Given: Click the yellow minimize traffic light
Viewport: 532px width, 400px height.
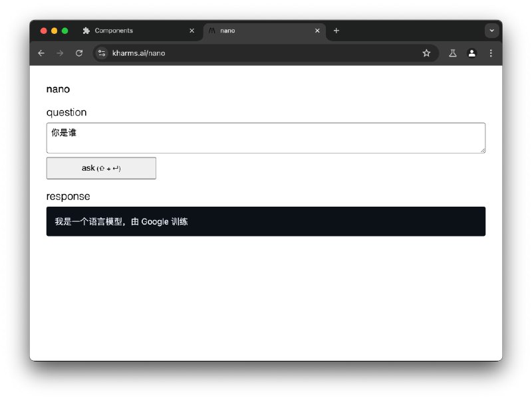Looking at the screenshot, I should coord(53,31).
